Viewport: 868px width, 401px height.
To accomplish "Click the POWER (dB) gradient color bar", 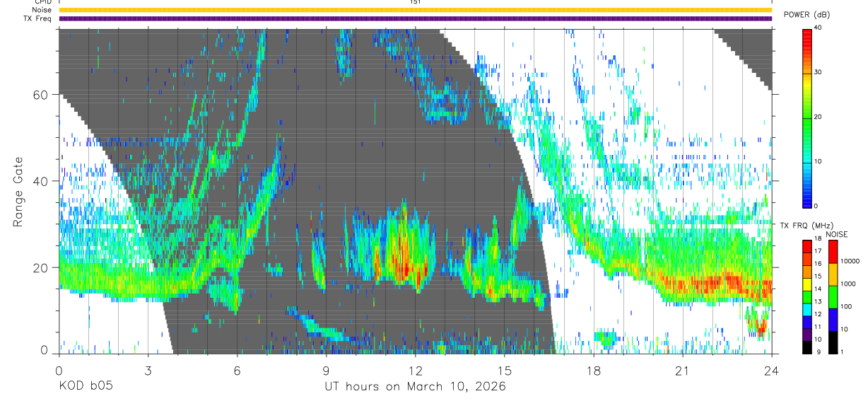I will tap(807, 117).
